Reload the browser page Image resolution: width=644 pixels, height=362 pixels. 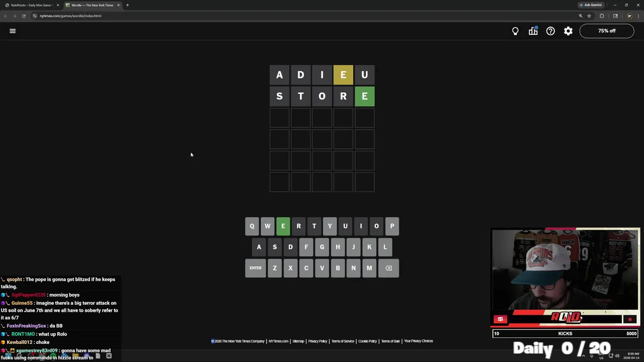point(24,16)
